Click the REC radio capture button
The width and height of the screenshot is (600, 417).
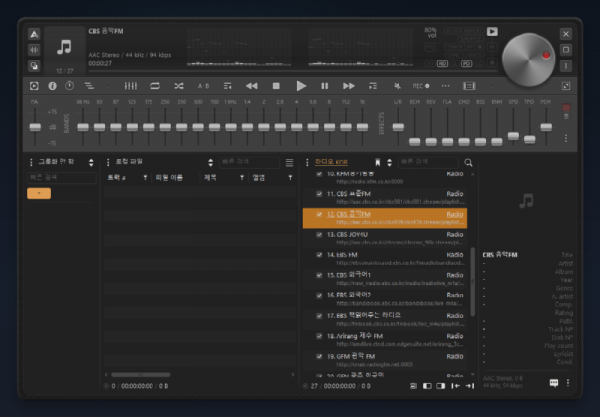tap(421, 86)
